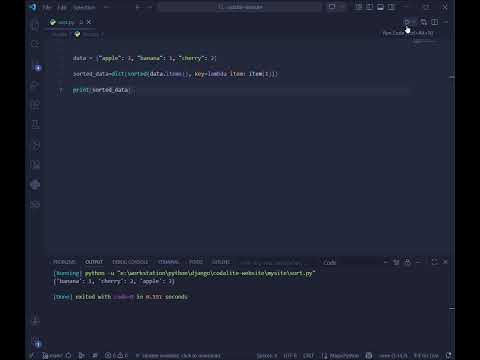Click the [Done] exited with code line
This screenshot has height=360, width=480.
tap(120, 297)
